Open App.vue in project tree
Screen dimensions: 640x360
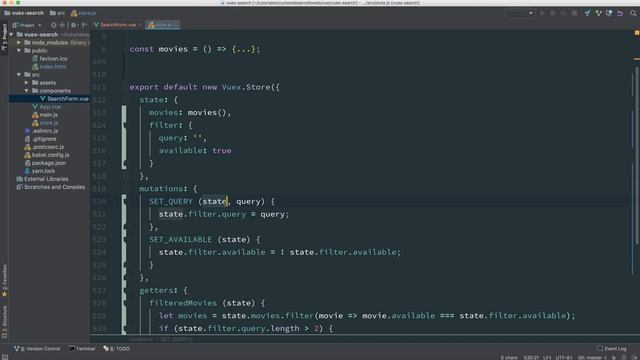[x=47, y=107]
